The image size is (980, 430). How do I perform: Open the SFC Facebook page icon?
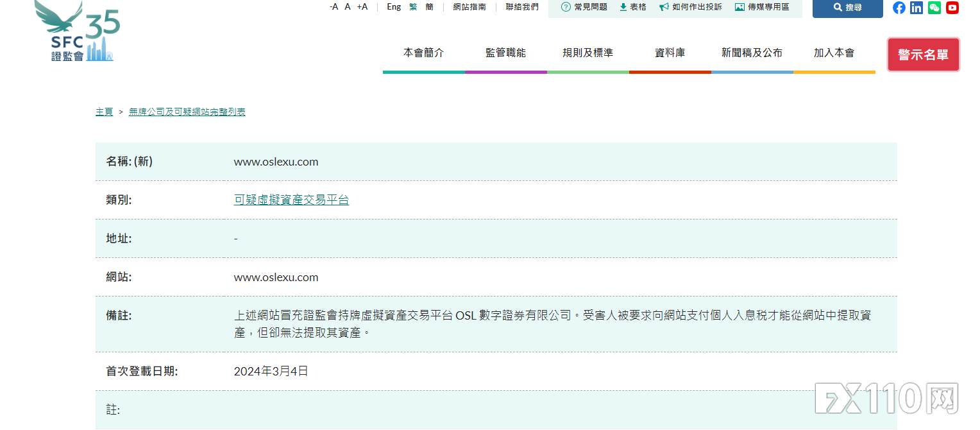point(899,8)
